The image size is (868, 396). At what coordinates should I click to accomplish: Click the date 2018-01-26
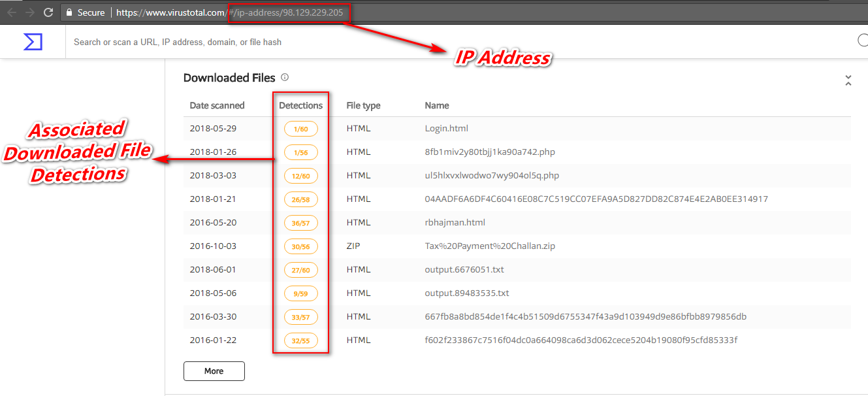tap(213, 152)
